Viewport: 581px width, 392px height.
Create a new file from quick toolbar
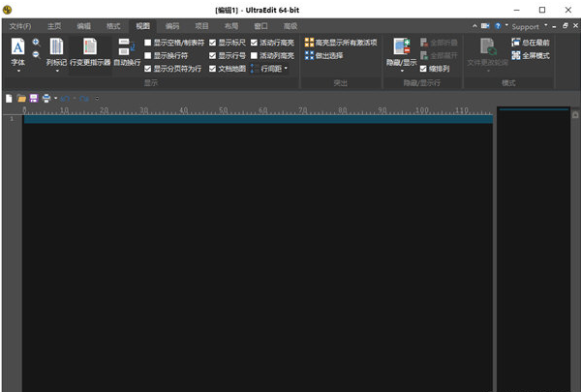coord(9,98)
